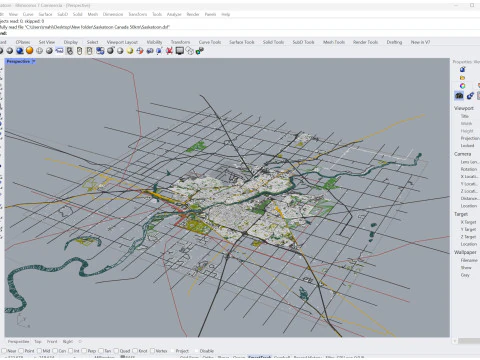This screenshot has height=360, width=480.
Task: Select the shaded gray sphere display icon
Action: (x=10, y=51)
